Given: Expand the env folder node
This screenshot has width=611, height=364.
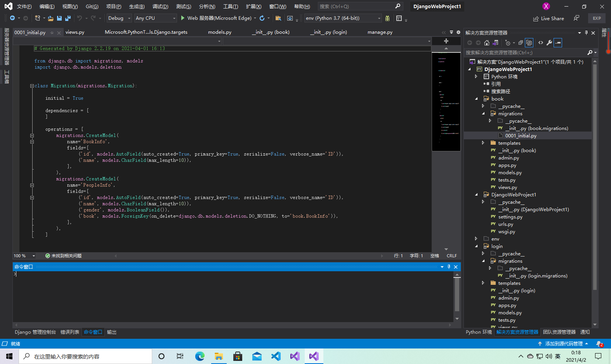Looking at the screenshot, I should [x=476, y=239].
